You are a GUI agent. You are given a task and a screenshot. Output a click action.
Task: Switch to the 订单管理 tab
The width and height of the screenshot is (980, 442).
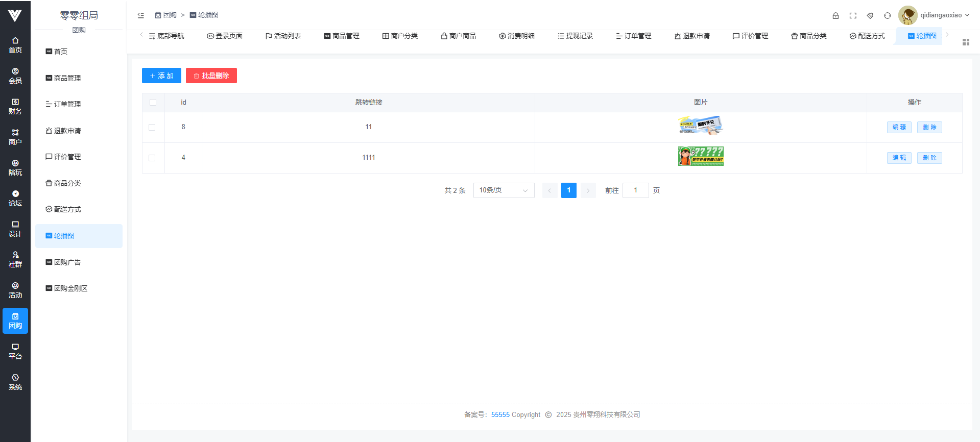point(633,36)
